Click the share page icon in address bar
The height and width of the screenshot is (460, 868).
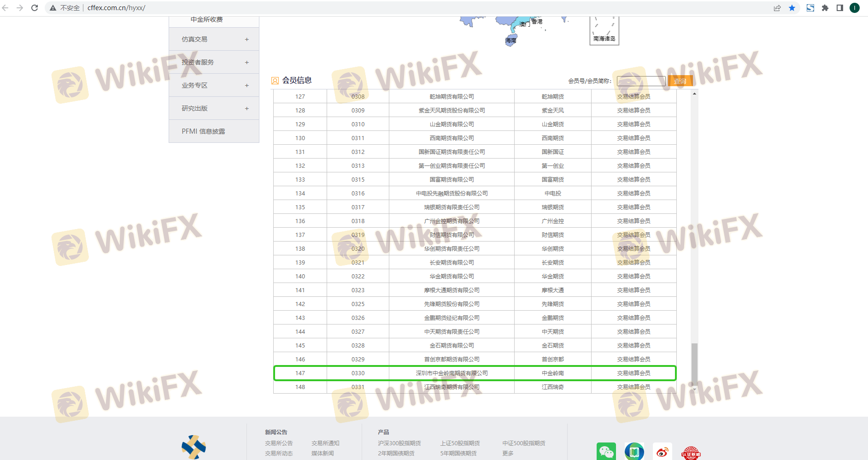coord(777,8)
